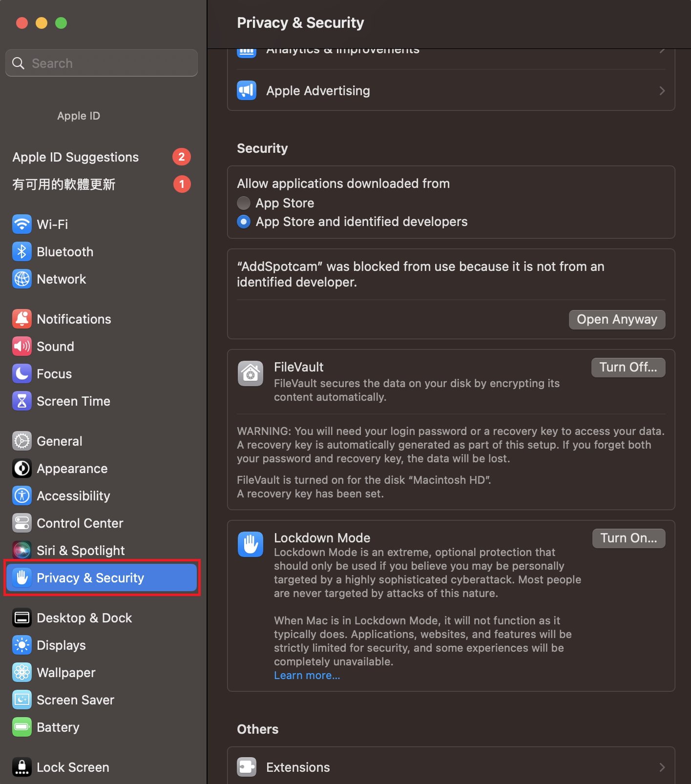Viewport: 691px width, 784px height.
Task: Click the Apple Advertising label
Action: pyautogui.click(x=318, y=91)
